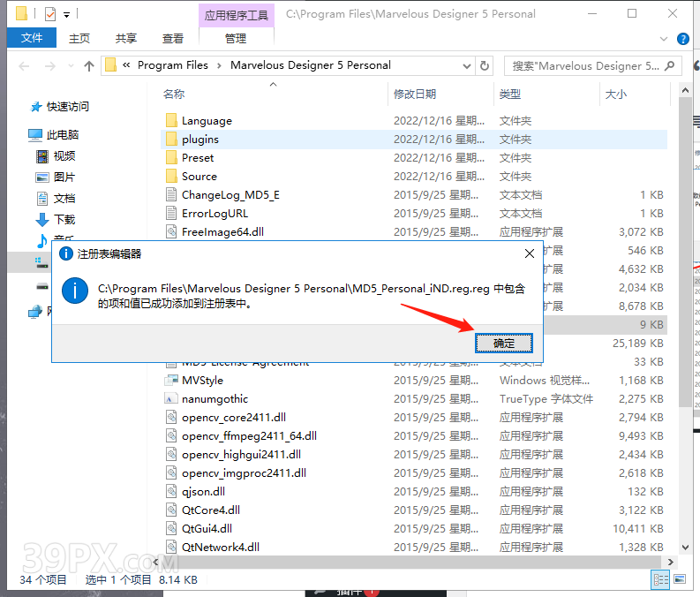
Task: Open 图片 in the navigation pane
Action: click(64, 177)
